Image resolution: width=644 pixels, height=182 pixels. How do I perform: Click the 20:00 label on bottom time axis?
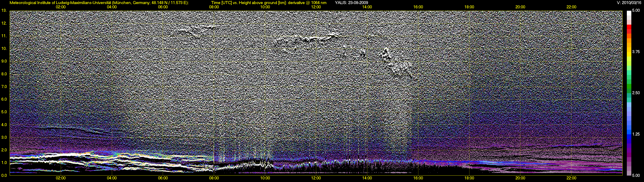pos(520,178)
